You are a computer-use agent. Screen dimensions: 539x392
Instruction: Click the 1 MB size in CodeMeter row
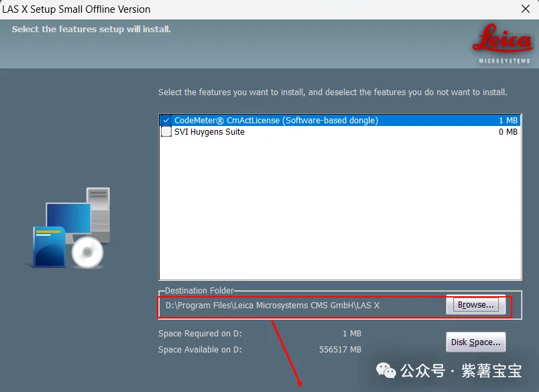(x=507, y=121)
